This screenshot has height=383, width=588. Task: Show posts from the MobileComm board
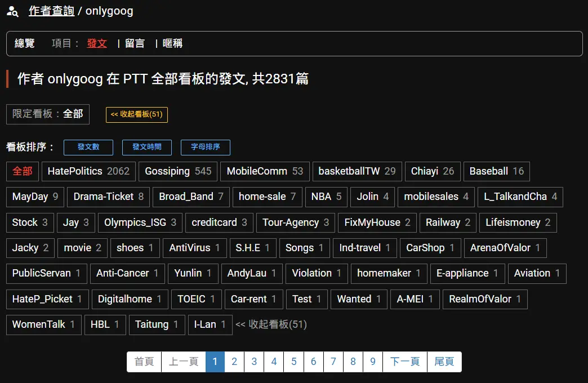point(265,171)
